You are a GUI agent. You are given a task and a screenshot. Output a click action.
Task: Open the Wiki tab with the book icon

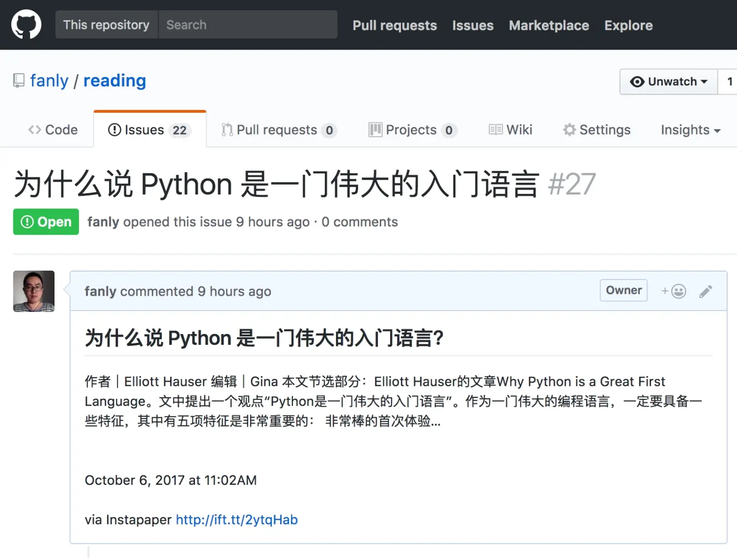(510, 130)
